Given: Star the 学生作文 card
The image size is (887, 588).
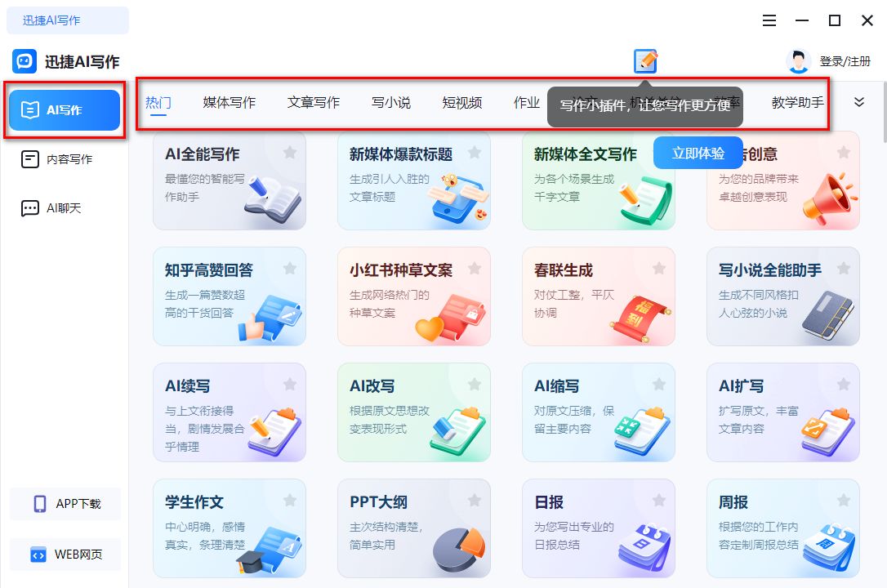Looking at the screenshot, I should [x=290, y=501].
